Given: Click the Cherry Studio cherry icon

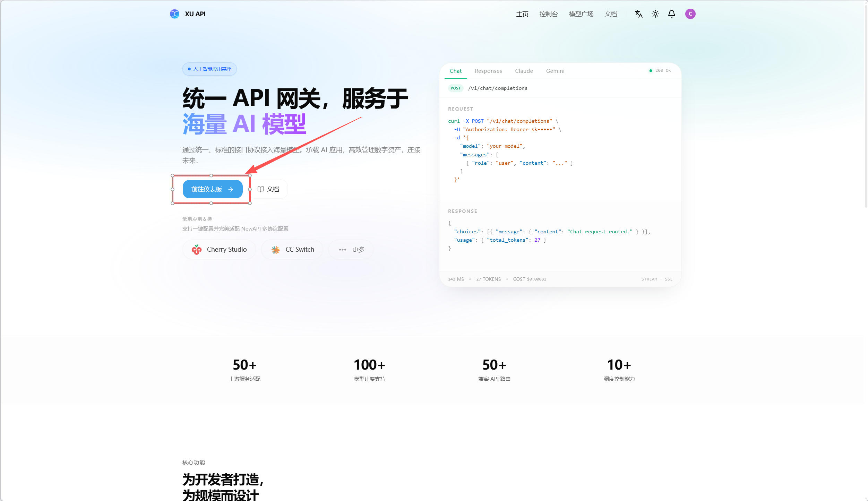Looking at the screenshot, I should click(x=196, y=250).
